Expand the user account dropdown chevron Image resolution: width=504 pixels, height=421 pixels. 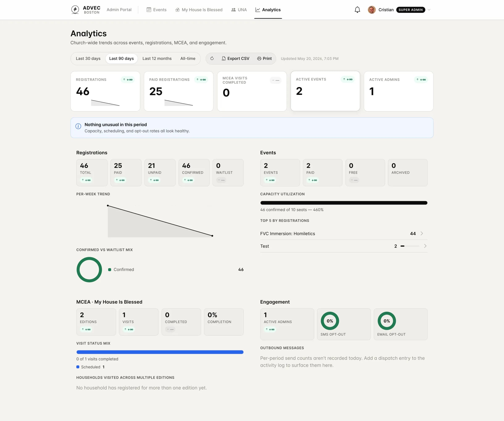coord(429,10)
